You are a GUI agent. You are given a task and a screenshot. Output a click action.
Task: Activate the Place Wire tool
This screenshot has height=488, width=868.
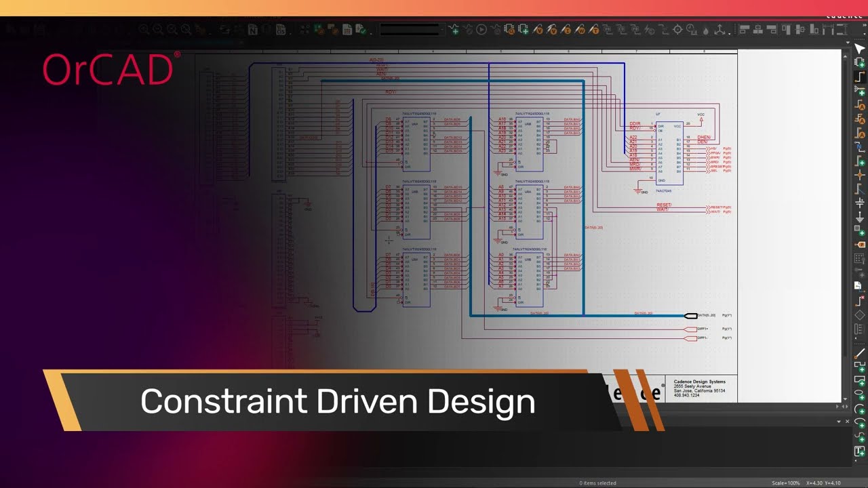tap(860, 77)
